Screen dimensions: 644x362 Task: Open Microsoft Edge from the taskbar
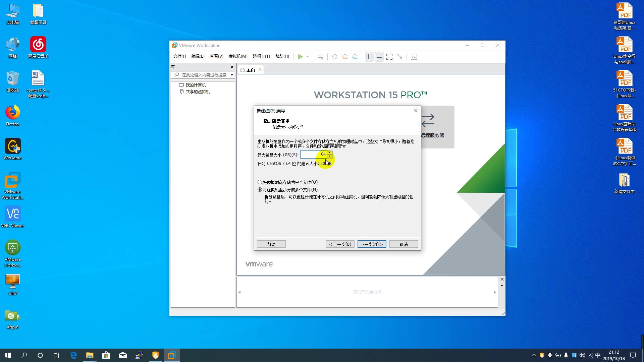coord(73,355)
